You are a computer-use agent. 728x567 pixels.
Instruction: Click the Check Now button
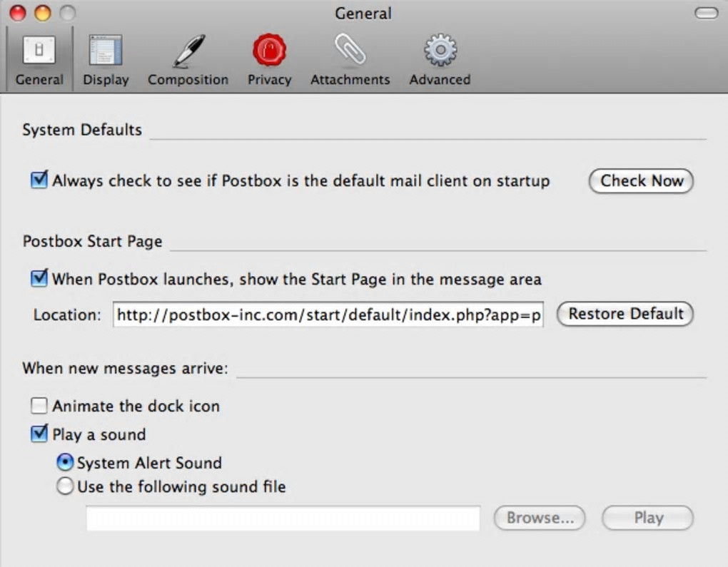tap(641, 180)
